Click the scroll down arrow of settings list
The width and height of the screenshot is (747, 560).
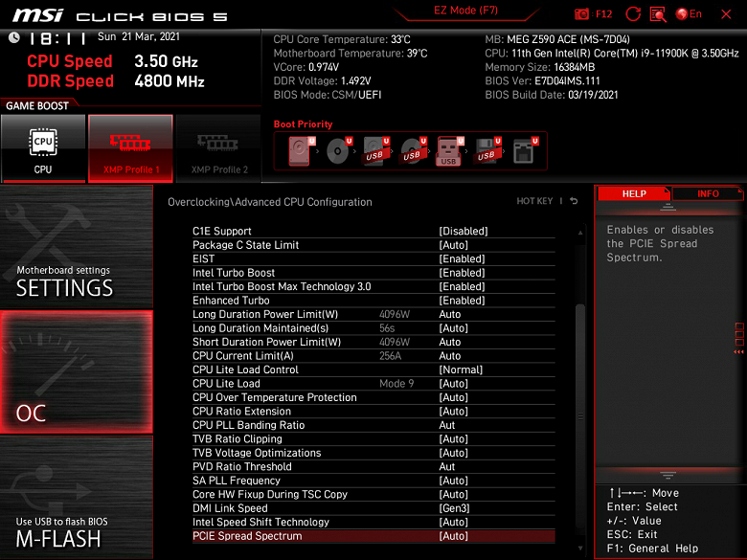(580, 549)
